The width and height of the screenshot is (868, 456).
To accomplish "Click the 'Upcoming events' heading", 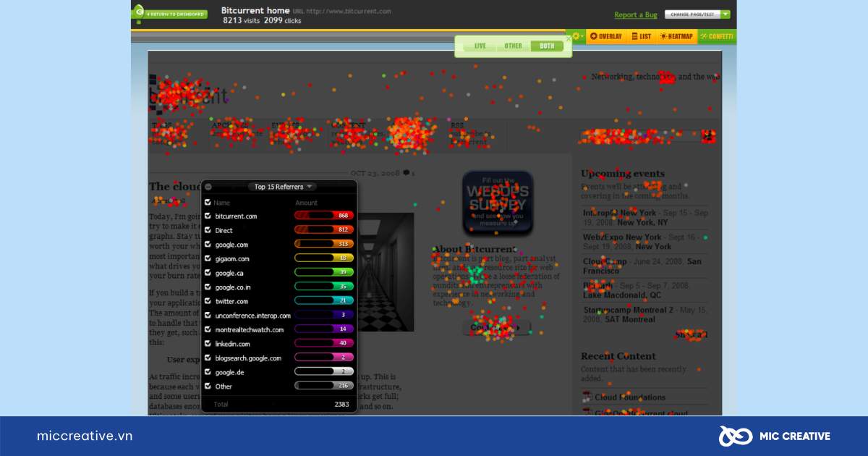I will click(x=623, y=174).
